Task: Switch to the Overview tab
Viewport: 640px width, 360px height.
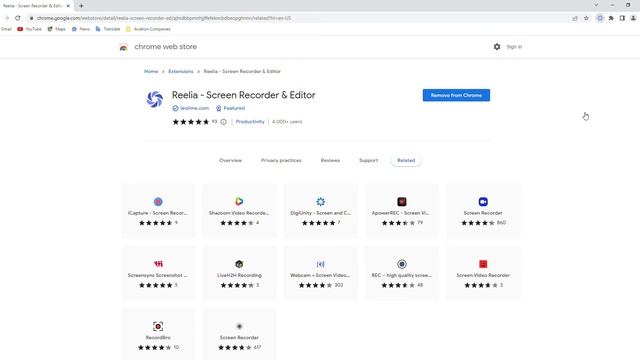Action: tap(231, 160)
